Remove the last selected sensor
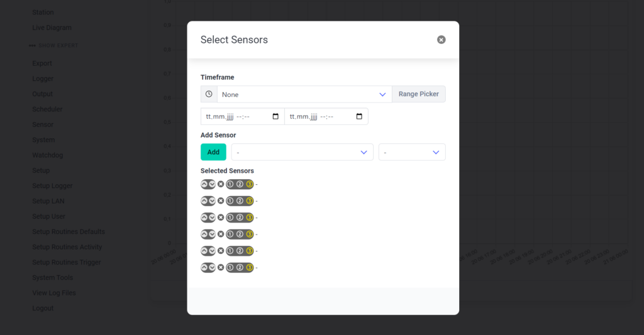This screenshot has width=644, height=335. (x=221, y=268)
